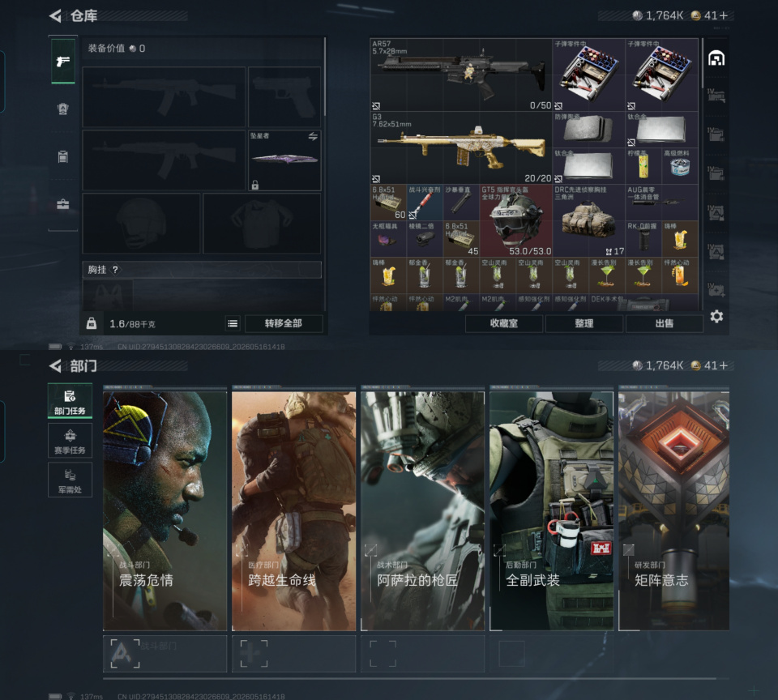
Task: Click the question mark next to 胸挂
Action: [x=115, y=269]
